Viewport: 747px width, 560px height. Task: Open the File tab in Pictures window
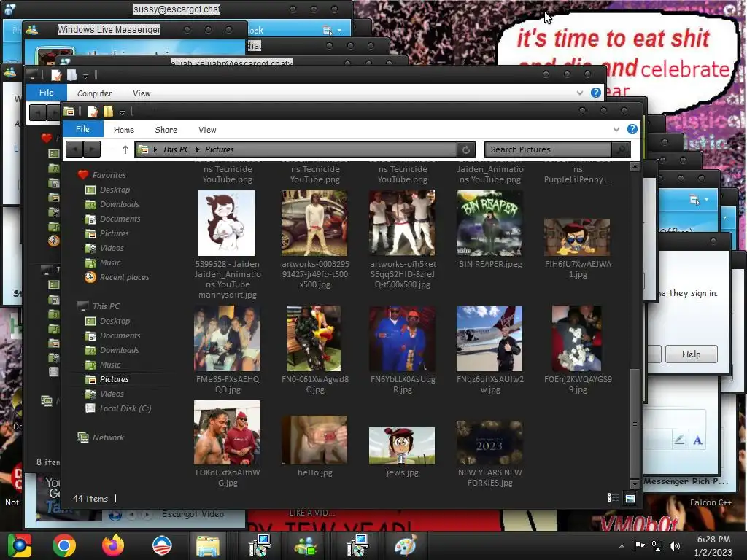pyautogui.click(x=82, y=129)
